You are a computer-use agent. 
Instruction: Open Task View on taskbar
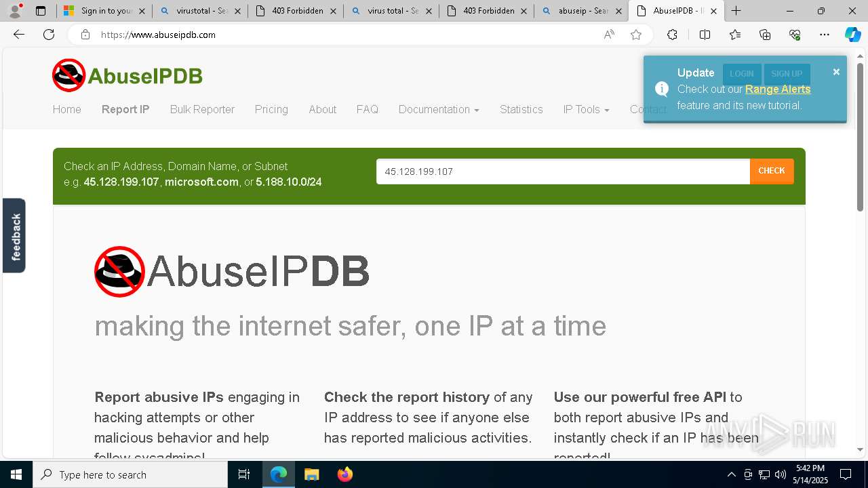(244, 474)
